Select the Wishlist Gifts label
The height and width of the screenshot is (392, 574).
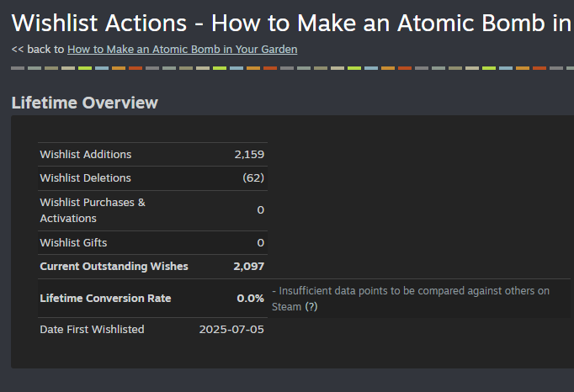tap(73, 242)
